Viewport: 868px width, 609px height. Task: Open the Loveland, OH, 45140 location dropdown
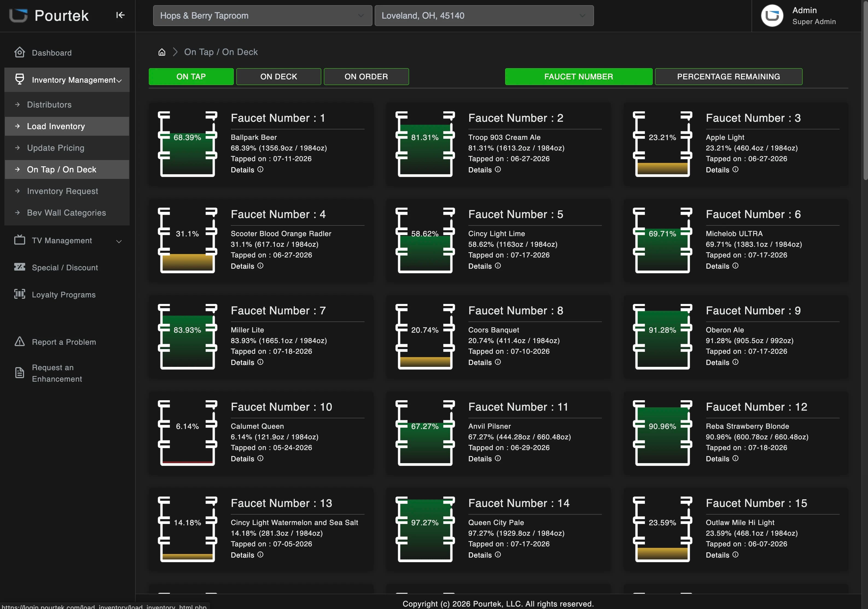point(484,16)
